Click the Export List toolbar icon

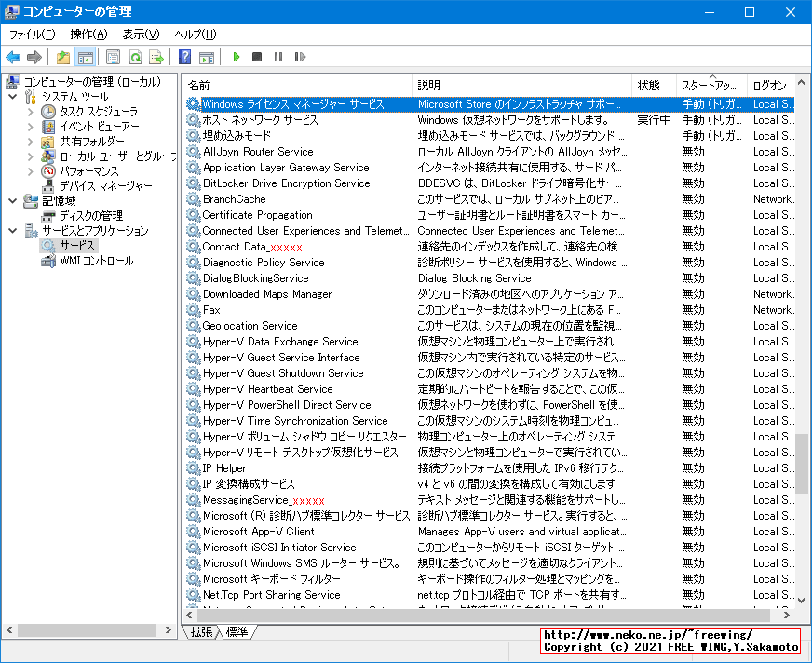tap(156, 57)
